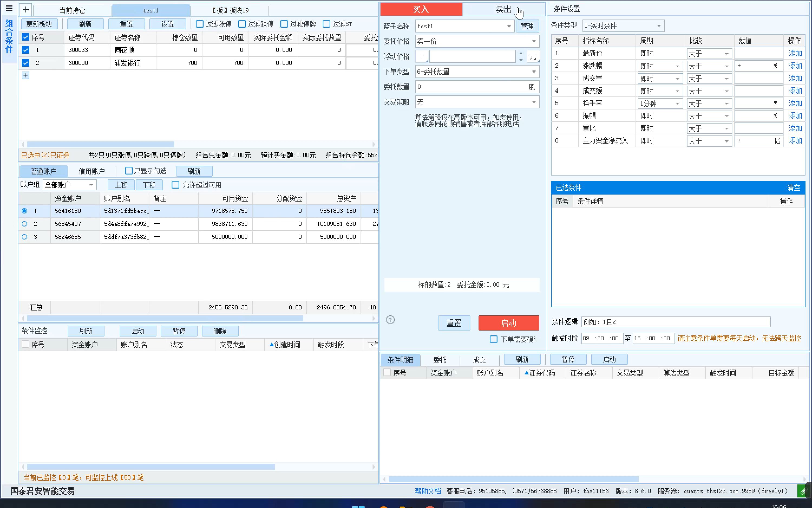Select the 买入 tab
The height and width of the screenshot is (508, 812).
point(421,9)
